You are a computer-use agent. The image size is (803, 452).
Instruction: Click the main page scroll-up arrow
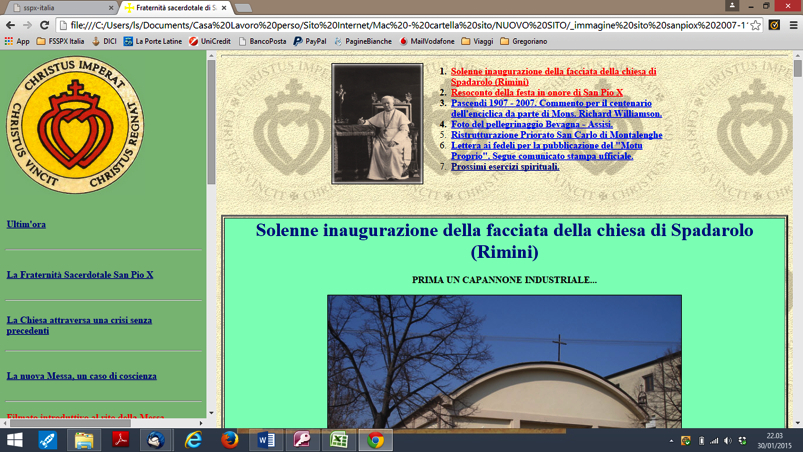798,55
